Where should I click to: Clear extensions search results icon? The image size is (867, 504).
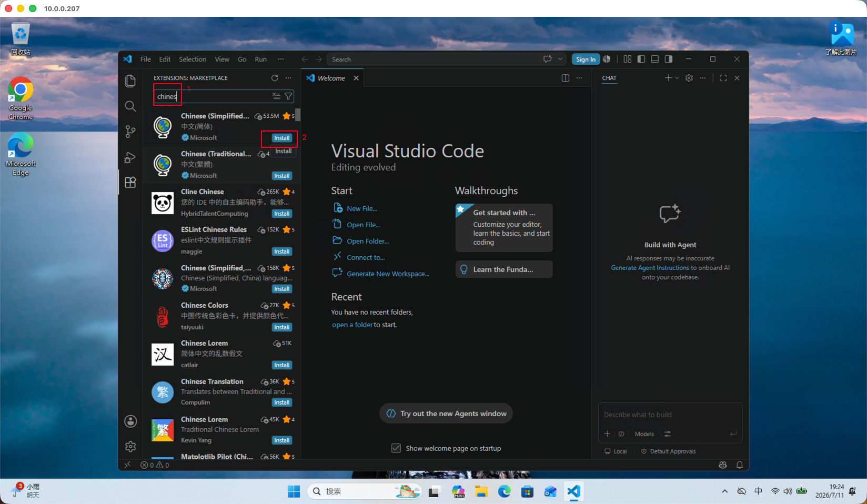coord(276,96)
